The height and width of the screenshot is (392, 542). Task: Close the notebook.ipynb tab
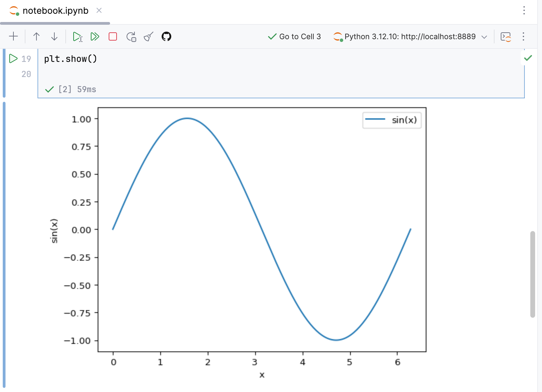point(99,10)
